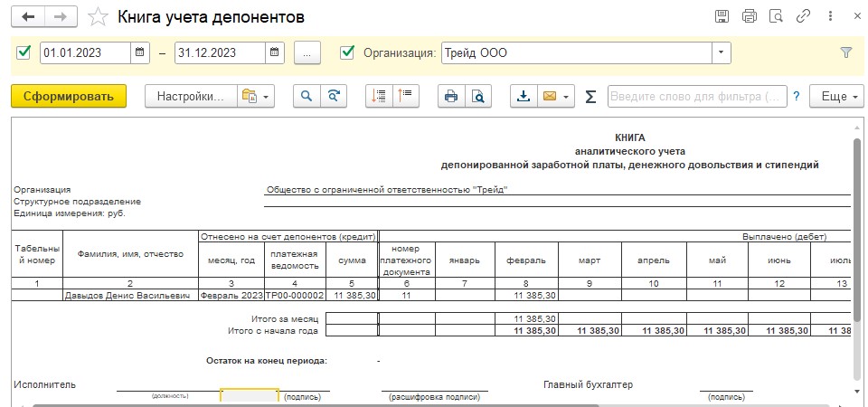Select the Итого за месяц label
Viewport: 868px width, 407px height.
(x=285, y=319)
